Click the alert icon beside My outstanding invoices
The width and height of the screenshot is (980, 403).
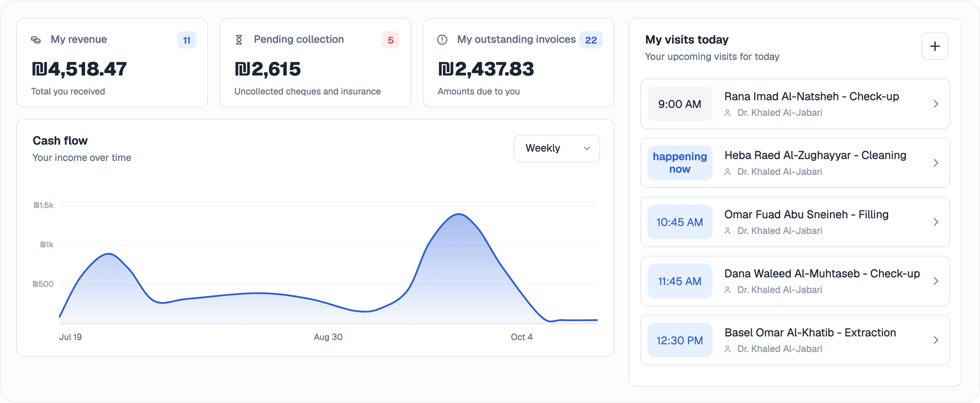(442, 40)
